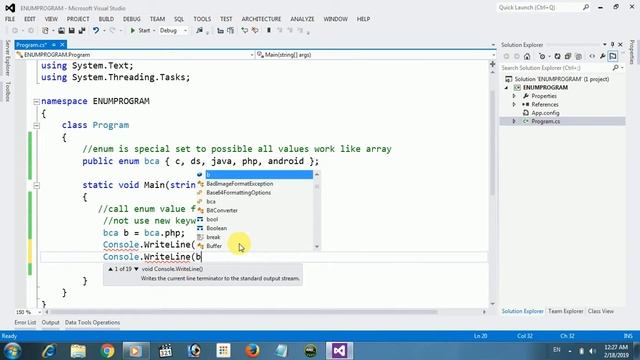Open Firefox from the taskbar

pyautogui.click(x=252, y=351)
